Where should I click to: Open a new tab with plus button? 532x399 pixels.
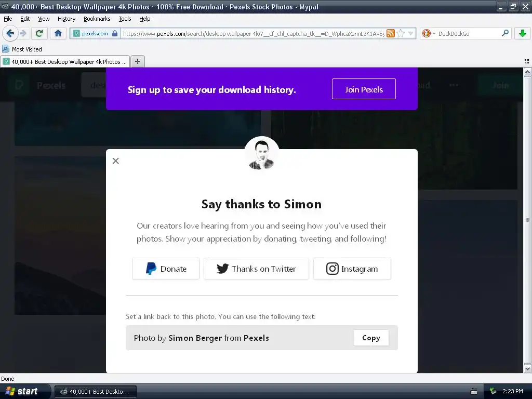click(x=137, y=61)
